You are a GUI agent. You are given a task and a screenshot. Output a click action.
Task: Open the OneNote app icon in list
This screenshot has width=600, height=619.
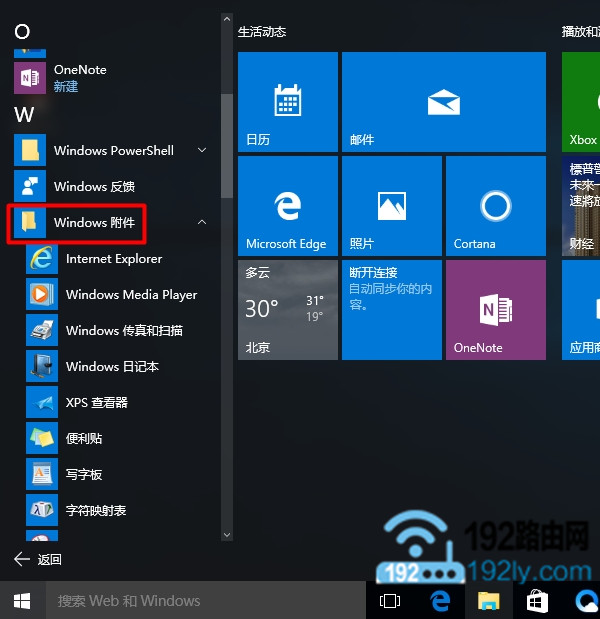(x=30, y=78)
